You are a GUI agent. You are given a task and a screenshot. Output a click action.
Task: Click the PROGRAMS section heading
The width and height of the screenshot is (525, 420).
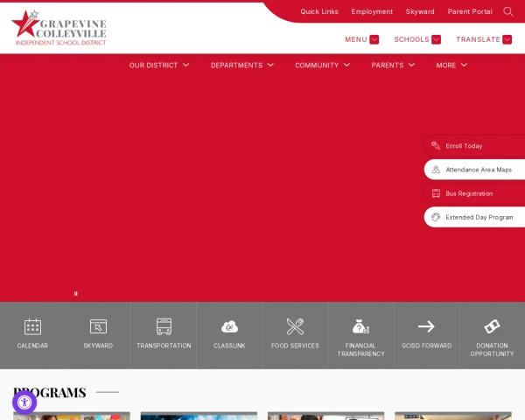[50, 392]
